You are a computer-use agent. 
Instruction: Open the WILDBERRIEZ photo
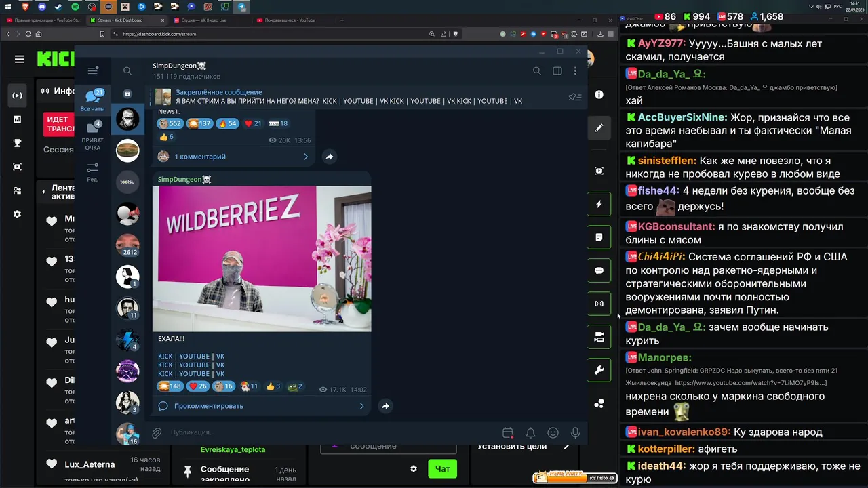pos(262,259)
